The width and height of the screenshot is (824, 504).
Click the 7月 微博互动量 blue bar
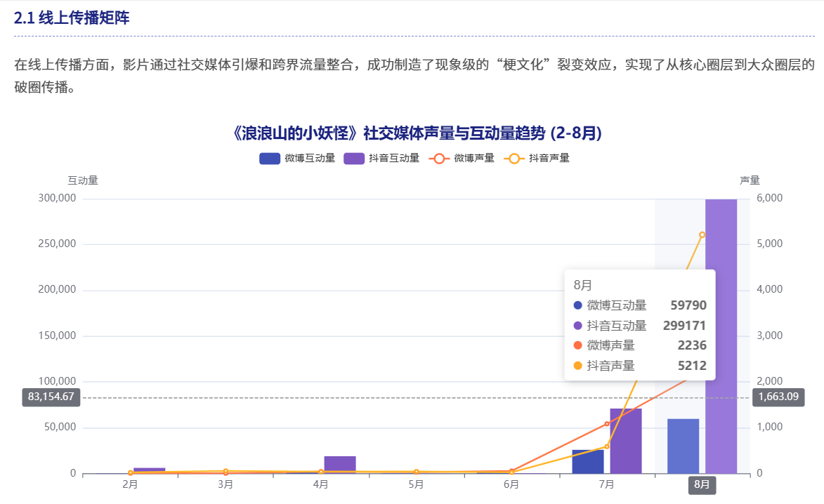pyautogui.click(x=588, y=461)
